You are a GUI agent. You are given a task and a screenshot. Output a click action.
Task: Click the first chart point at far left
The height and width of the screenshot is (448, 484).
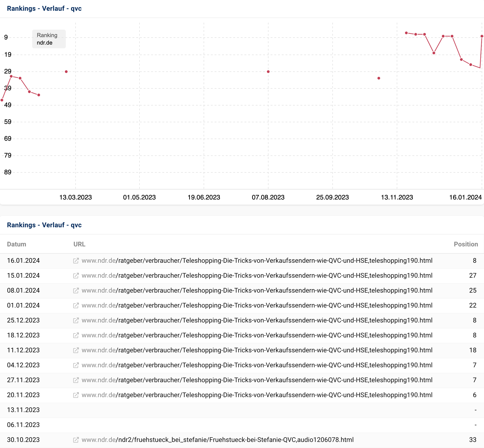[x=2, y=100]
